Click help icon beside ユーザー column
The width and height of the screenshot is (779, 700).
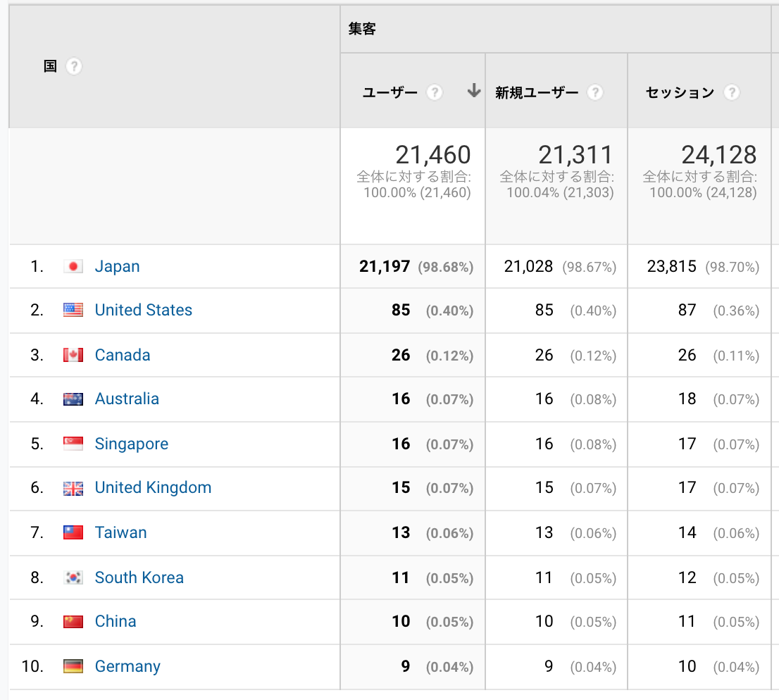435,92
